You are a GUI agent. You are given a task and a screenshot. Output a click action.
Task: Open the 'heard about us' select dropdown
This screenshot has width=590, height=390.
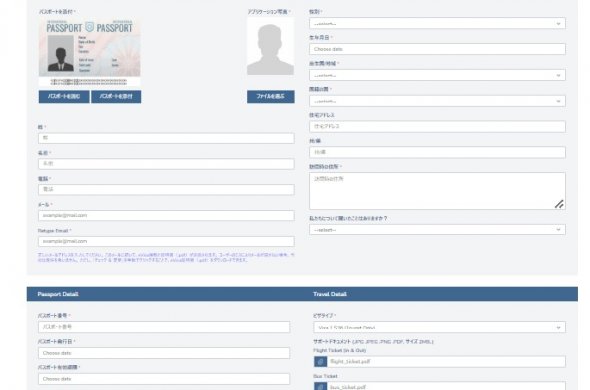pos(437,230)
